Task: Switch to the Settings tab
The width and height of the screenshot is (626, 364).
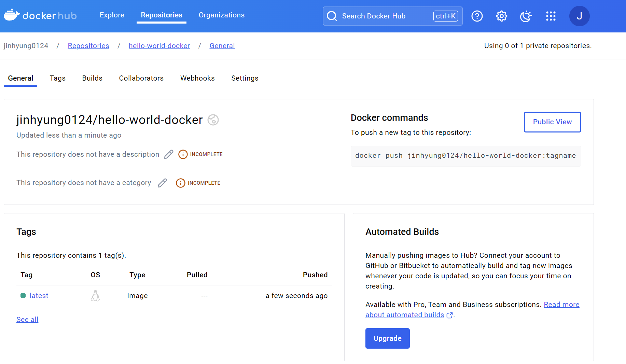Action: coord(245,78)
